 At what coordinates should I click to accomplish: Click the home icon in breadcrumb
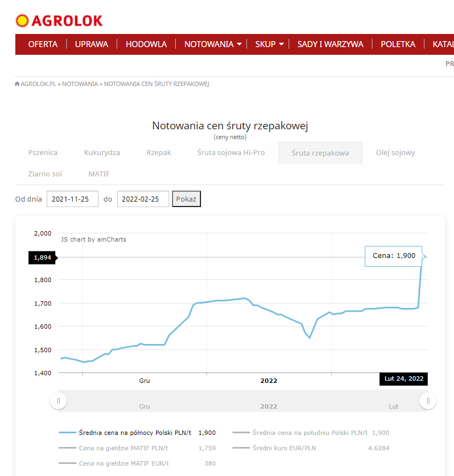18,84
